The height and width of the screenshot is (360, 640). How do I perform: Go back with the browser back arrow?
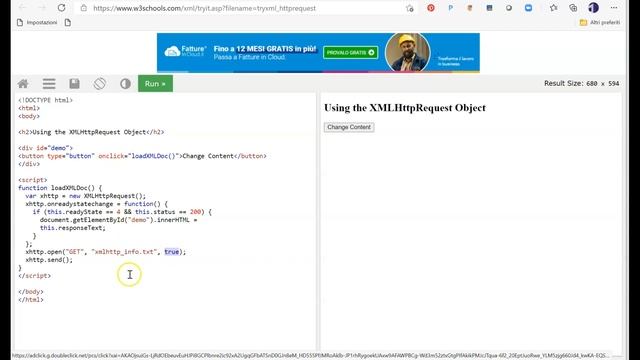click(23, 8)
